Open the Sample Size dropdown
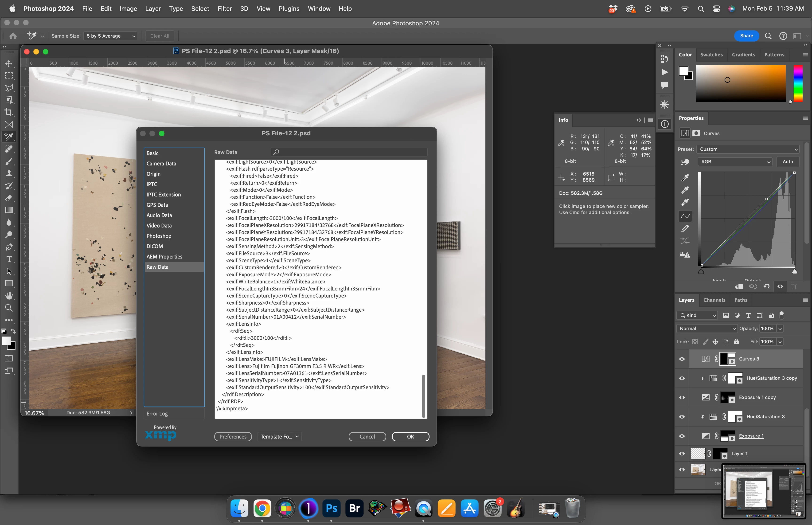The height and width of the screenshot is (525, 812). coord(110,36)
